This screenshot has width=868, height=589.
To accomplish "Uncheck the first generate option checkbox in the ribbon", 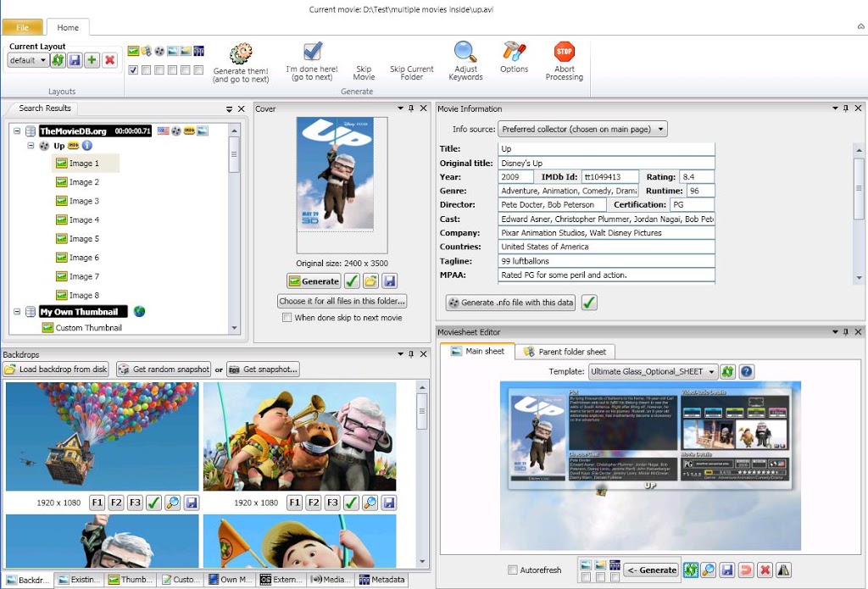I will [133, 69].
